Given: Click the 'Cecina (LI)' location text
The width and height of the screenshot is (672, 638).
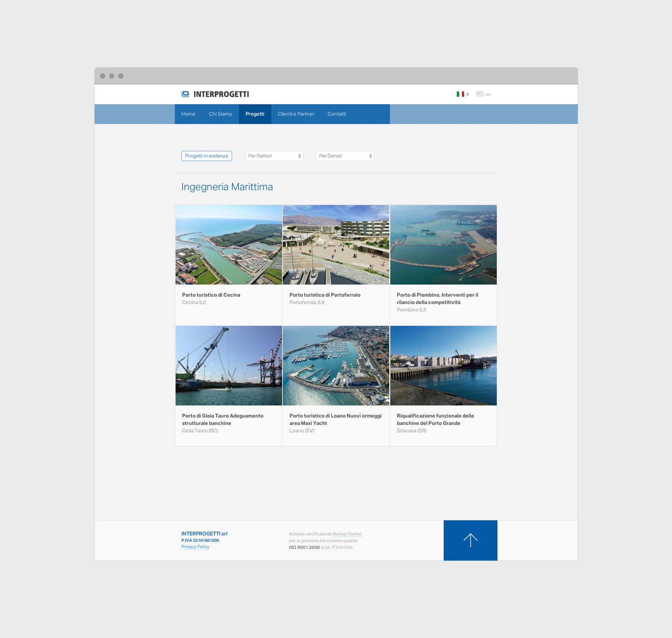Looking at the screenshot, I should pos(194,303).
